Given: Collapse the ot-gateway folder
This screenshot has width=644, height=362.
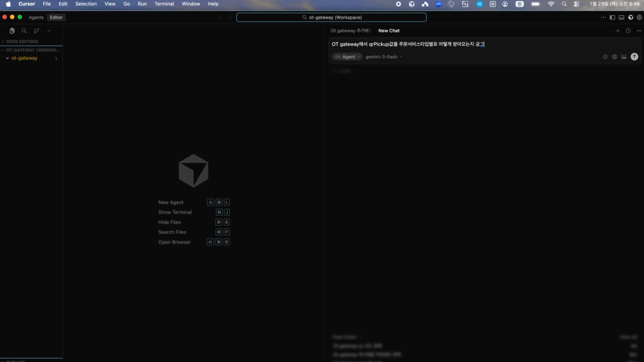Looking at the screenshot, I should pos(7,58).
